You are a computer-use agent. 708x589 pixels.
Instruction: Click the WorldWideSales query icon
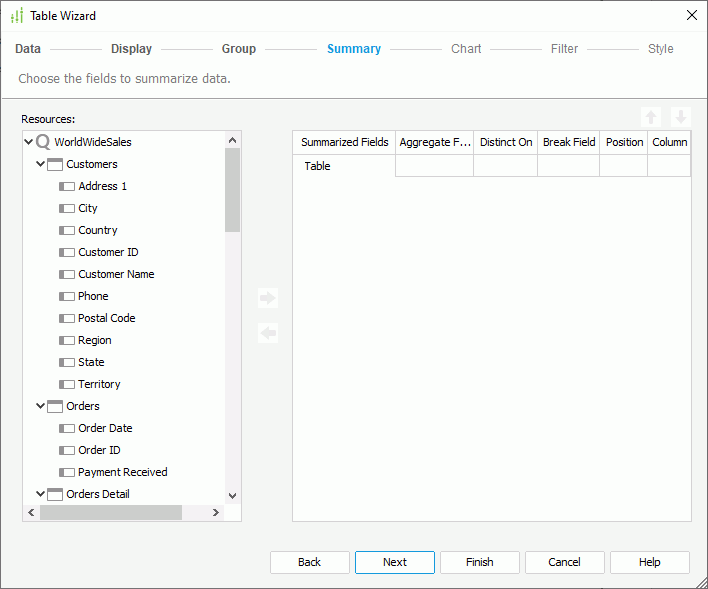point(43,142)
